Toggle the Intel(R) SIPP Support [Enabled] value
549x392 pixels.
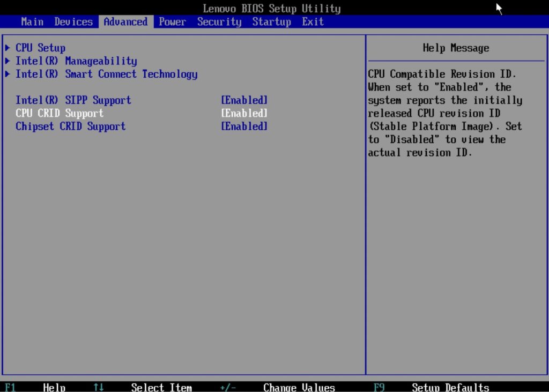244,100
